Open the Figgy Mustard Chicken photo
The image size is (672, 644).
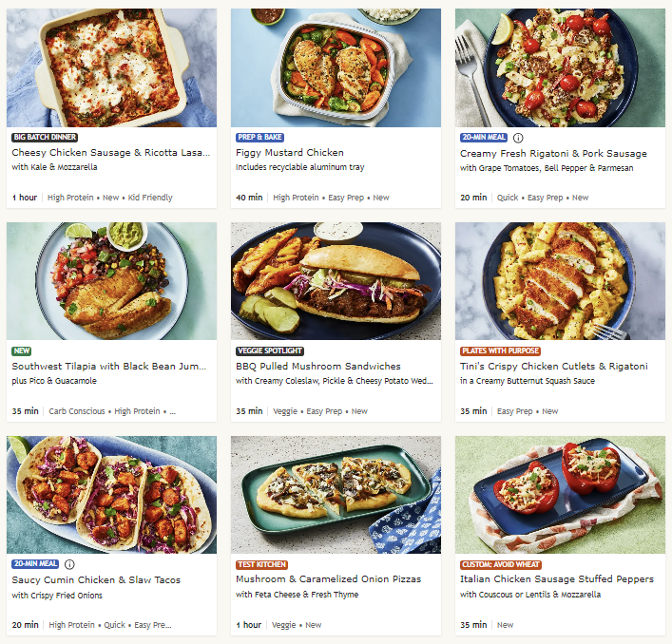point(336,67)
